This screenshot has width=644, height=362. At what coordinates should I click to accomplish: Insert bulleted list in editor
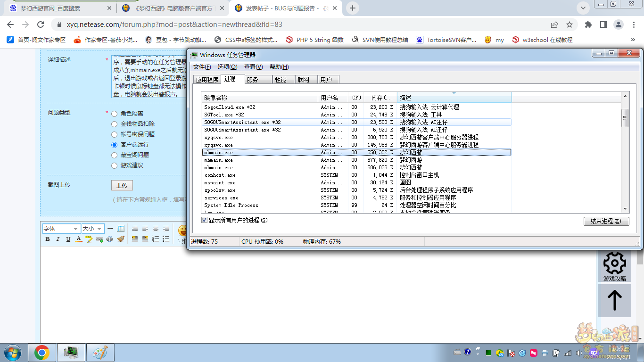166,239
